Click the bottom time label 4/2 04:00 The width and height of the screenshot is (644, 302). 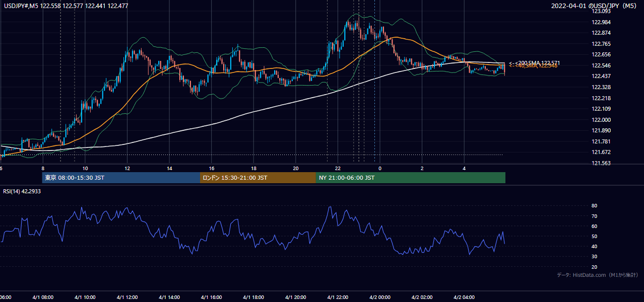[x=464, y=297]
